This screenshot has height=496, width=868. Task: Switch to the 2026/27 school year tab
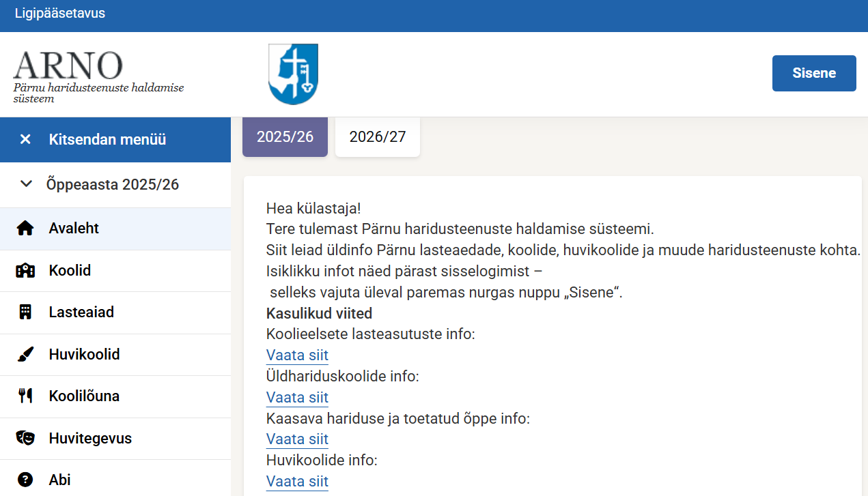[x=377, y=137]
